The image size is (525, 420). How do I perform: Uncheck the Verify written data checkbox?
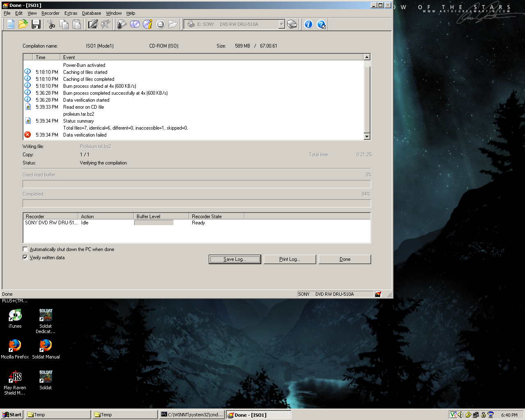pos(25,257)
